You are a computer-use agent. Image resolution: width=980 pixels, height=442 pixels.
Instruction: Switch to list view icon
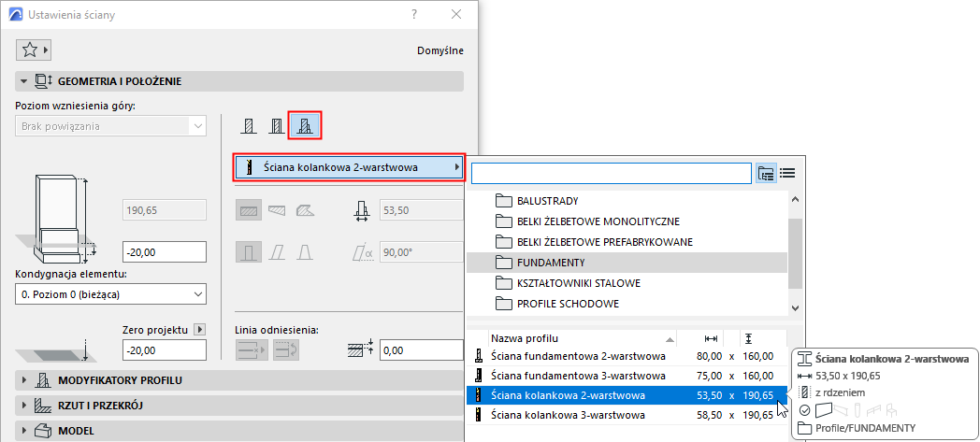click(x=786, y=173)
